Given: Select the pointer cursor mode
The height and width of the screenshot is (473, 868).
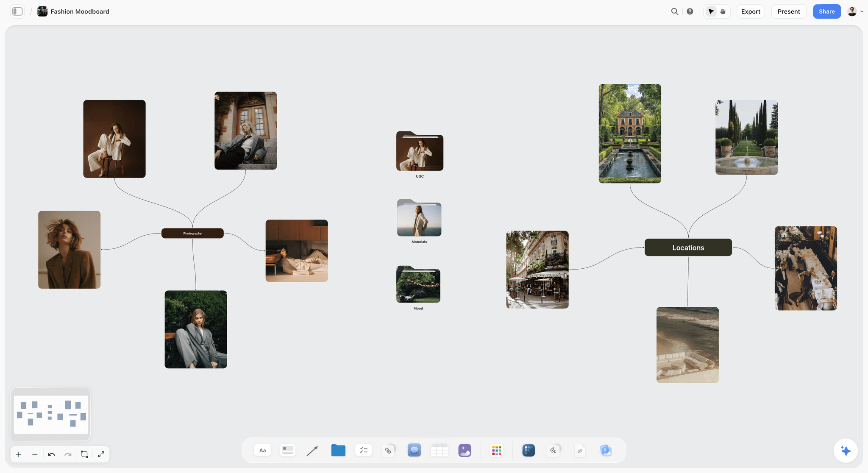Looking at the screenshot, I should point(711,11).
